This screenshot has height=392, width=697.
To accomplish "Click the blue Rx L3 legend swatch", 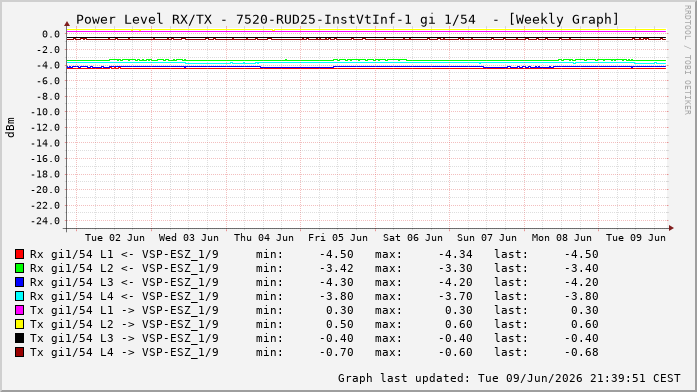I will 20,282.
